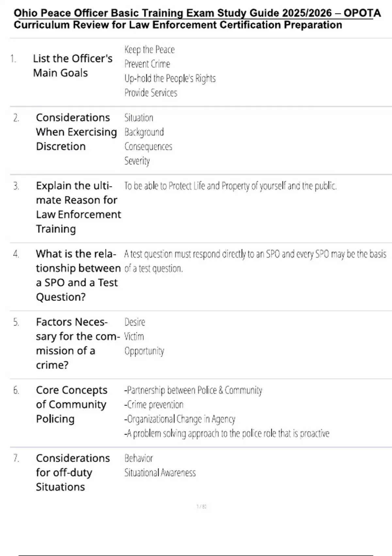This screenshot has height=556, width=392.
Task: Click the "Situational Awareness" answer
Action: pos(160,473)
